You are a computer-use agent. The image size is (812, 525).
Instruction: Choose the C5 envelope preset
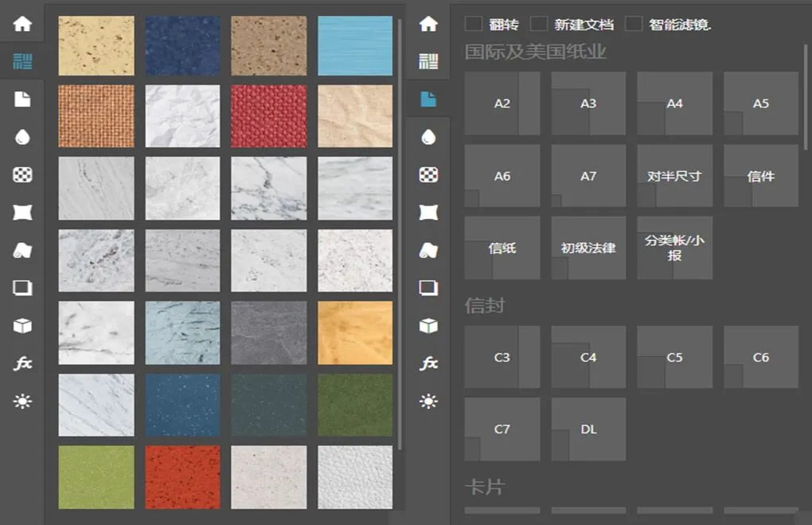click(674, 358)
